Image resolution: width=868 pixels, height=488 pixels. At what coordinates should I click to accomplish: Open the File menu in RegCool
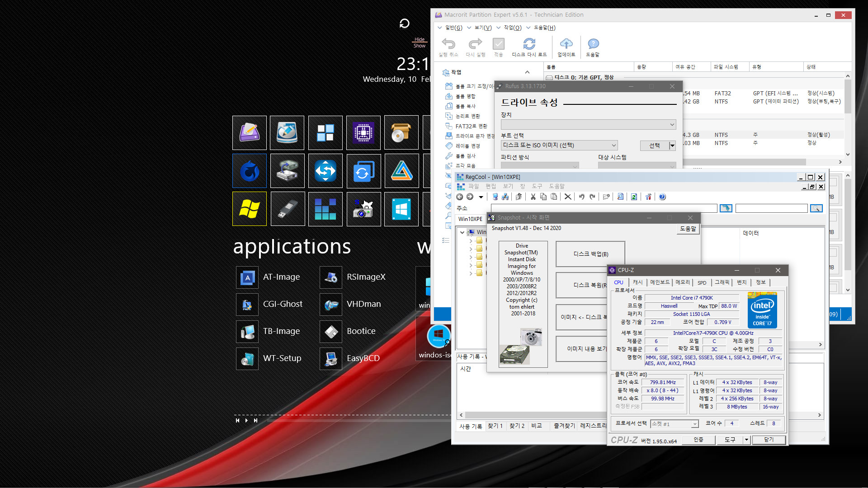coord(473,186)
